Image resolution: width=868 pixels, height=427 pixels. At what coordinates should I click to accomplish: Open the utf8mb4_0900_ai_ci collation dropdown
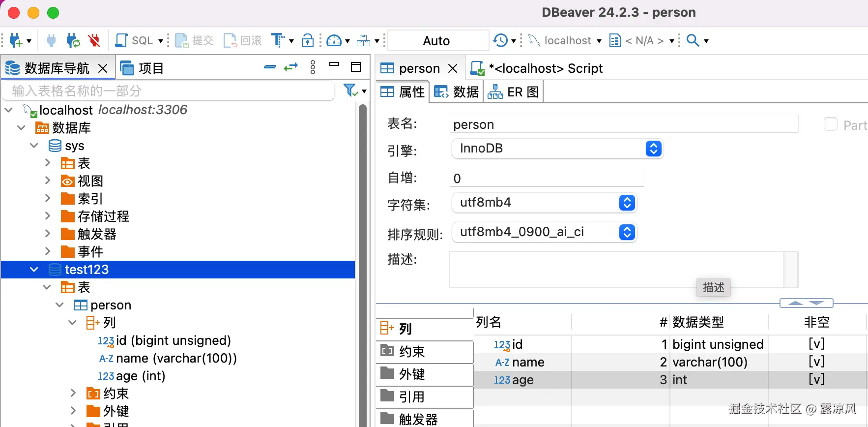[544, 232]
